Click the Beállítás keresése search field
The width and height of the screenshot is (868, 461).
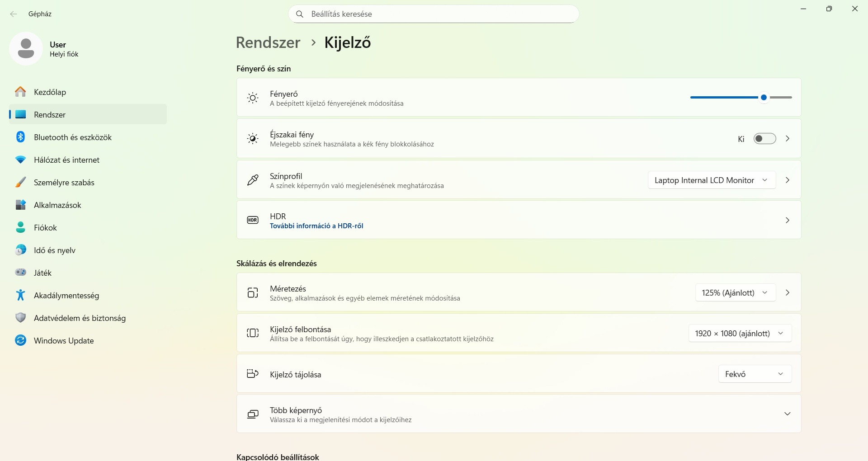[434, 14]
